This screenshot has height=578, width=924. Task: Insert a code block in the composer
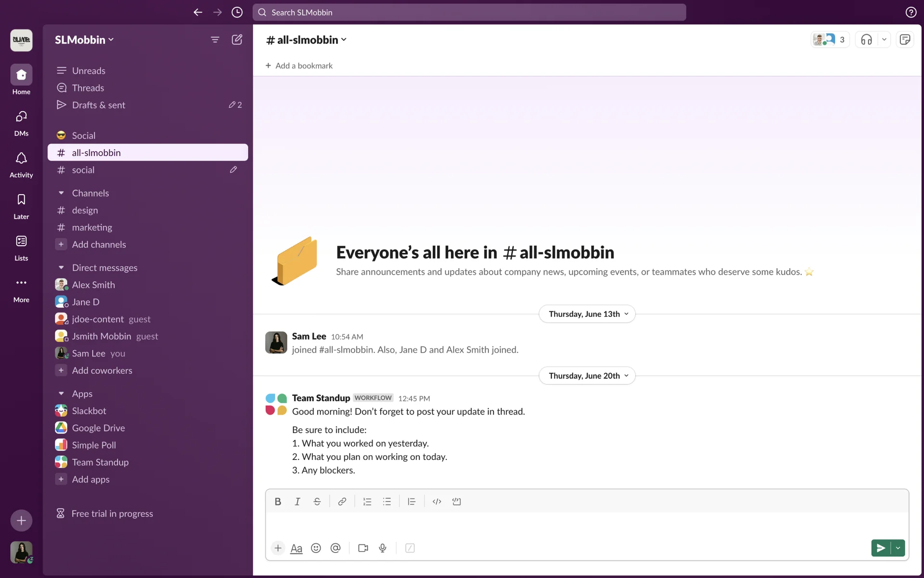456,501
